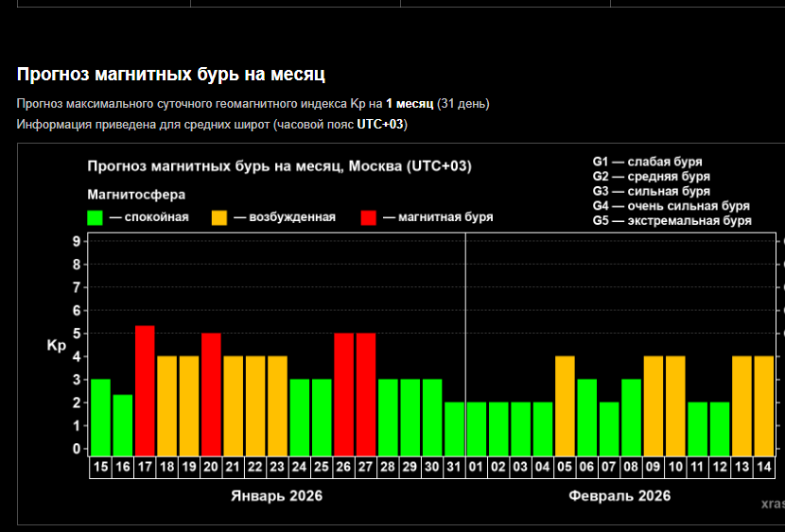Select the green bar for January 15
Image resolution: width=785 pixels, height=532 pixels.
pos(100,416)
